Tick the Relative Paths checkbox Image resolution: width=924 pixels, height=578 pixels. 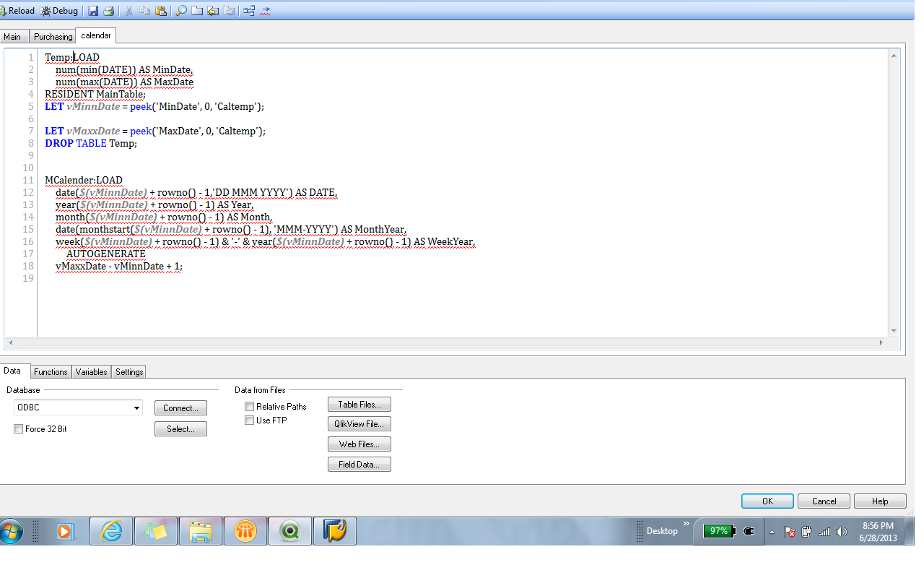point(249,407)
